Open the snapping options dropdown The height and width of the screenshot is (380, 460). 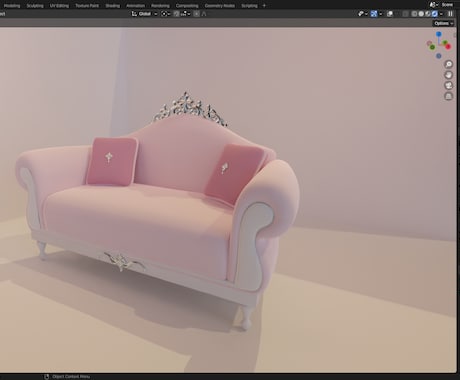click(185, 14)
